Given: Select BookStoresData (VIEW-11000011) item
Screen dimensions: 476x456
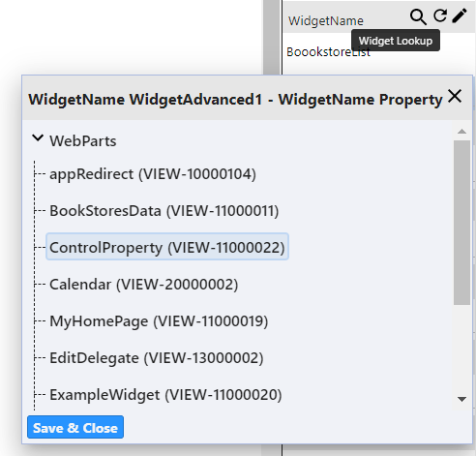Looking at the screenshot, I should (164, 211).
